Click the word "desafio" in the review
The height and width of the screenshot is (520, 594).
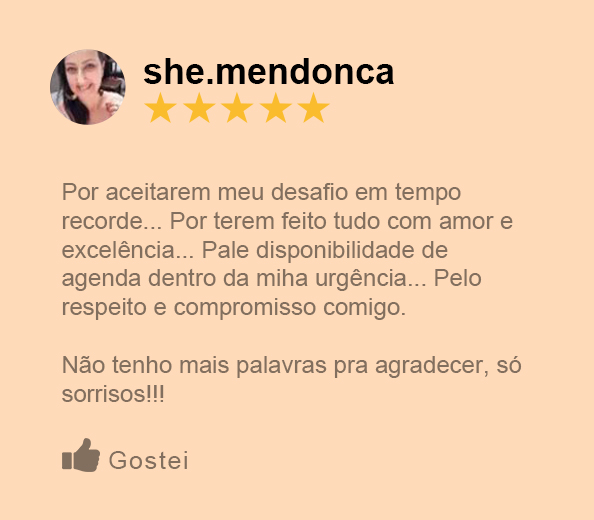309,192
